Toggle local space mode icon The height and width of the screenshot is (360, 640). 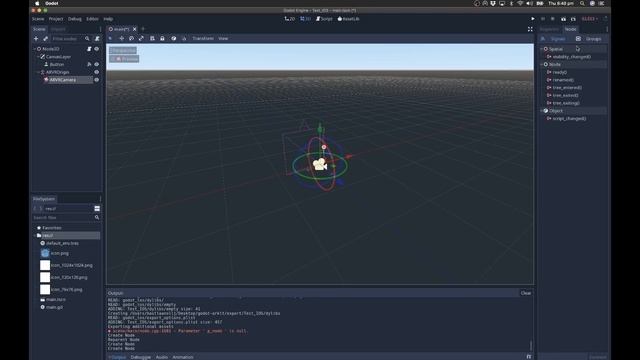(174, 38)
